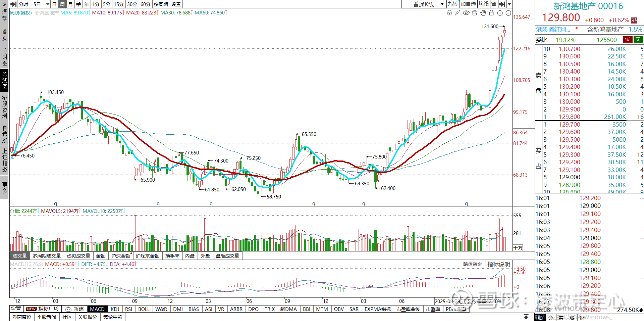Viewport: 644px width, 321px height.
Task: Open 自选股 in left sidebar
Action: tap(4, 134)
